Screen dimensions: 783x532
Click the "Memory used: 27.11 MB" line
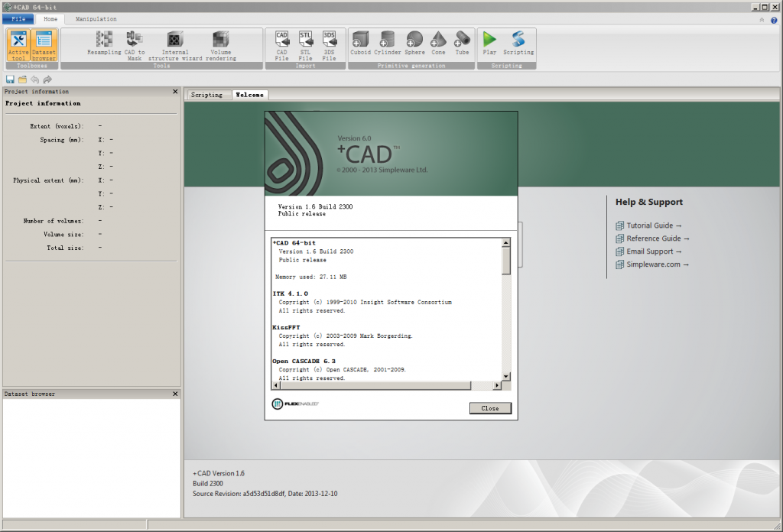310,277
